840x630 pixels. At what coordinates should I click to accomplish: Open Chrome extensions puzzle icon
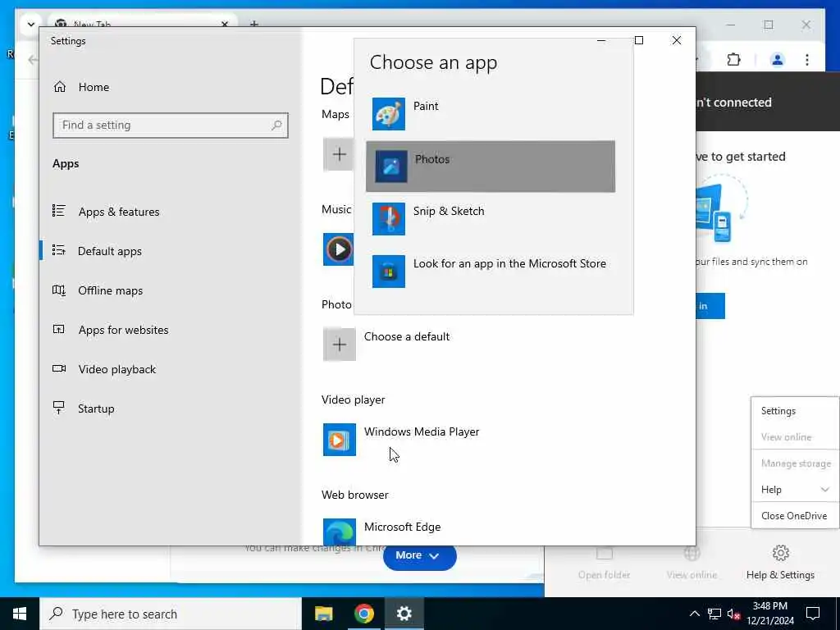point(733,59)
